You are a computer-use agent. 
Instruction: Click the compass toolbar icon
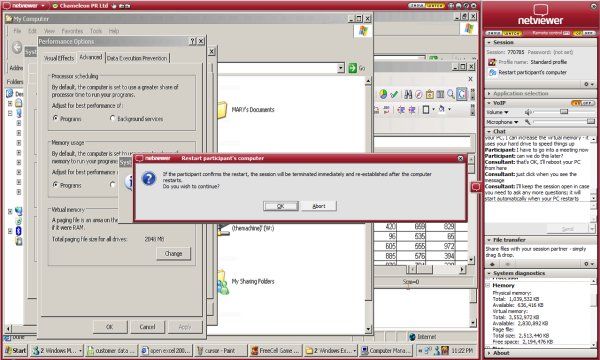[419, 94]
